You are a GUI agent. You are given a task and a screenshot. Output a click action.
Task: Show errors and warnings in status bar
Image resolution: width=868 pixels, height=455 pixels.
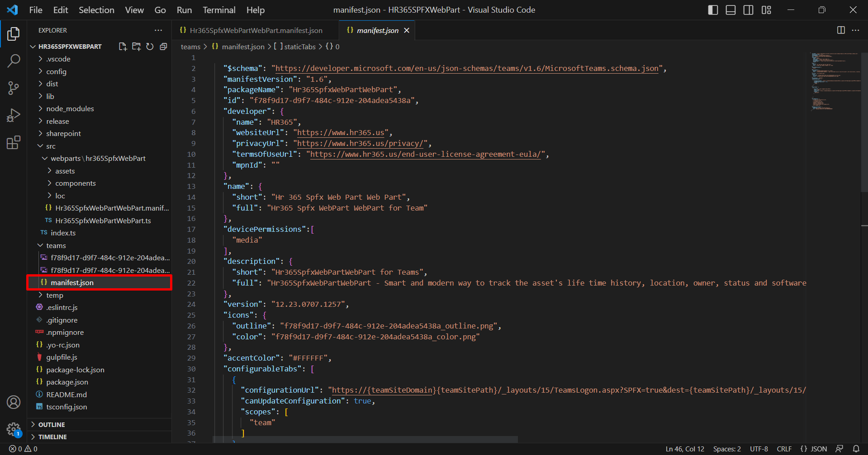tap(23, 449)
